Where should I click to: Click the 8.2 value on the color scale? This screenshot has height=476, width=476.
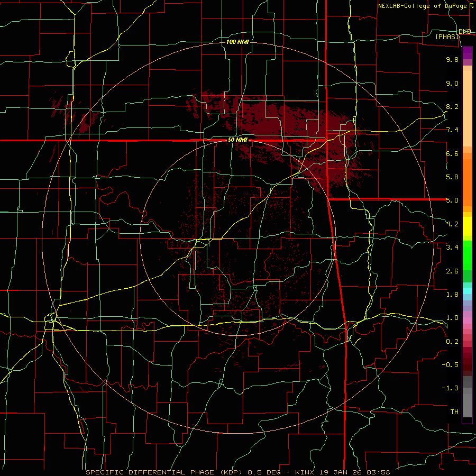(x=452, y=106)
